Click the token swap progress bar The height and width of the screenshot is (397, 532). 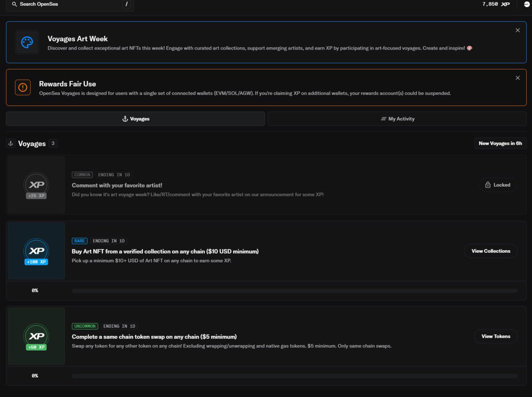pos(294,376)
